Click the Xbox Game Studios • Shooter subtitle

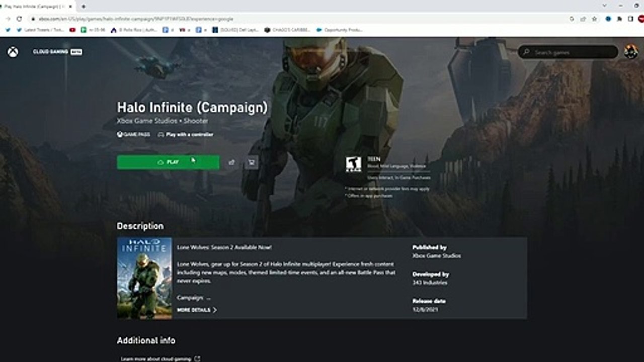pyautogui.click(x=162, y=121)
